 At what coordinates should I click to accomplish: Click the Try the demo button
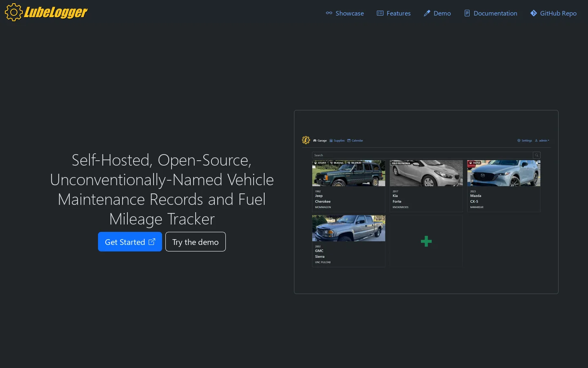click(x=196, y=242)
